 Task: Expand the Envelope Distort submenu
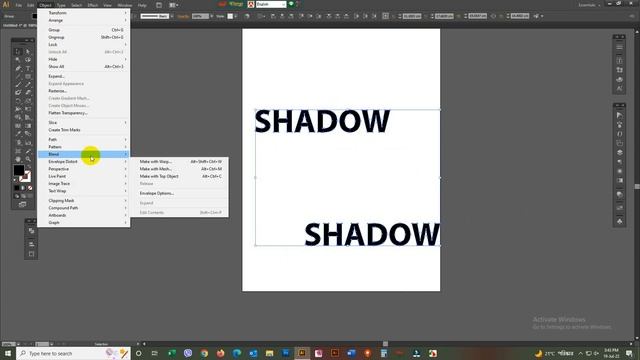84,162
